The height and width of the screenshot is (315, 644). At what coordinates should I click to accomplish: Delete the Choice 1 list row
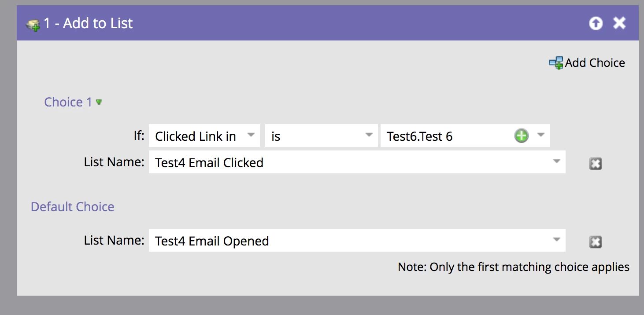point(595,164)
